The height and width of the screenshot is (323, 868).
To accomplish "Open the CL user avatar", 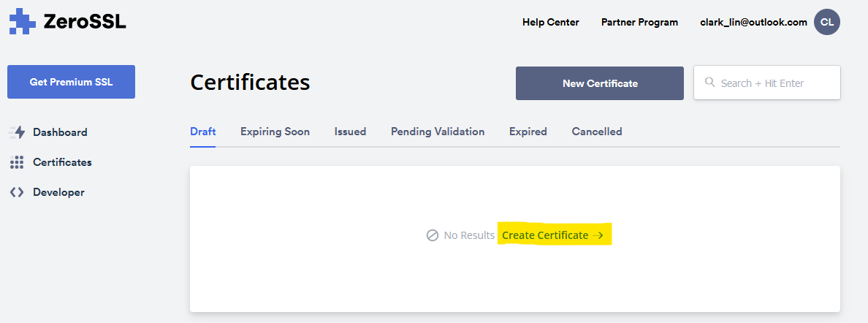I will click(x=826, y=22).
